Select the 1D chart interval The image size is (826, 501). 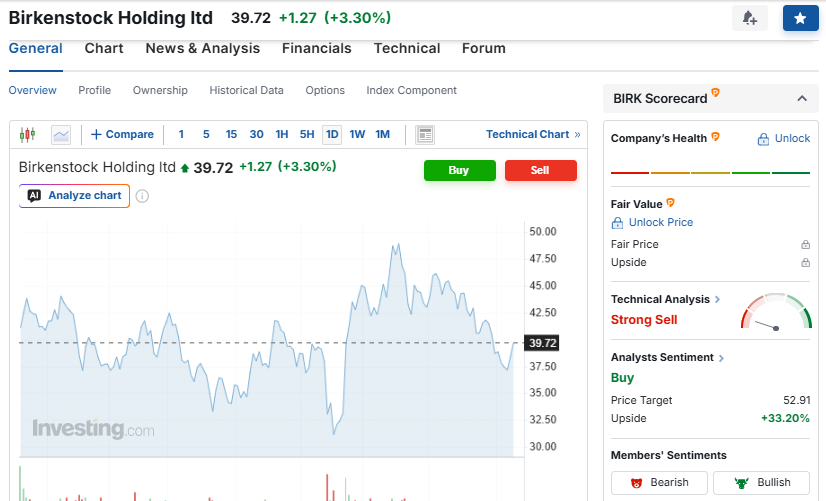tap(332, 134)
